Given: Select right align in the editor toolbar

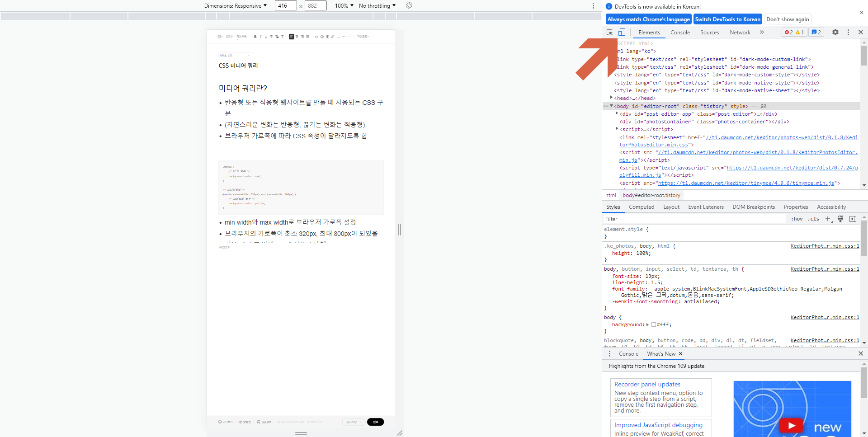Looking at the screenshot, I should [302, 37].
